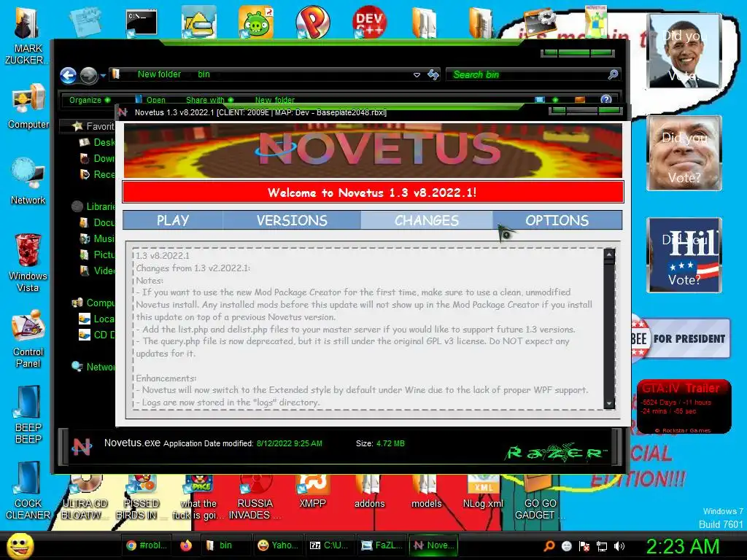Open the DEV C++ desktop icon
Screen dimensions: 747x560
tap(369, 21)
